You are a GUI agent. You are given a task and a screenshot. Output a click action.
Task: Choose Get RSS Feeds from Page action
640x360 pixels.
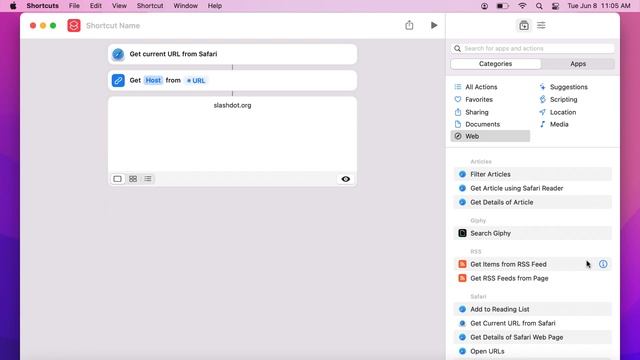tap(533, 278)
